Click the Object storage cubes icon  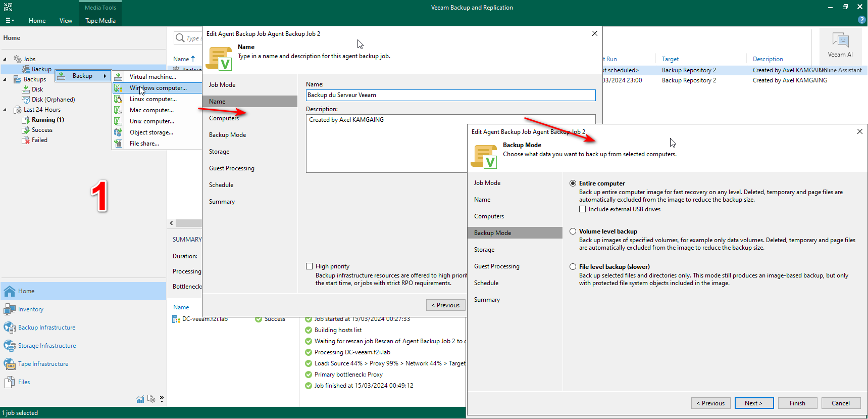(x=118, y=132)
